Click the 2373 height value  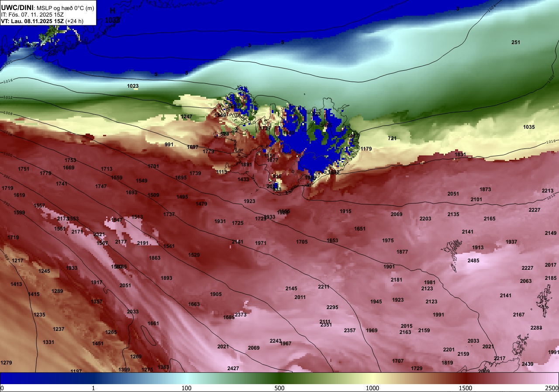241,315
